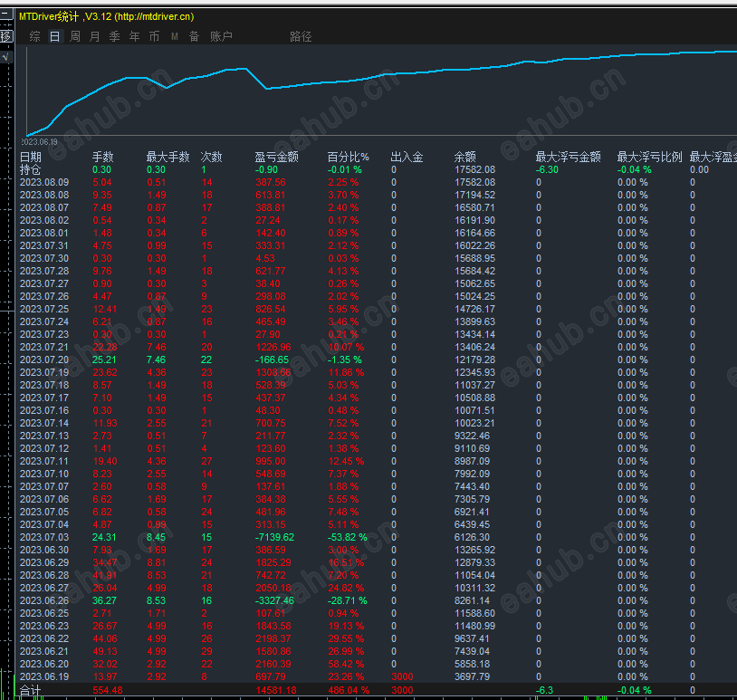Image resolution: width=737 pixels, height=700 pixels.
Task: Select total profit 14581.18 in 合计 row
Action: (276, 691)
